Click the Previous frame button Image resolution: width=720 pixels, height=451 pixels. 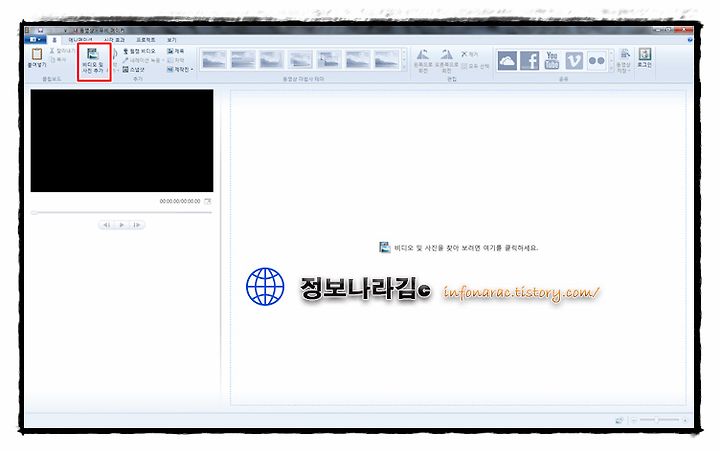coord(106,225)
